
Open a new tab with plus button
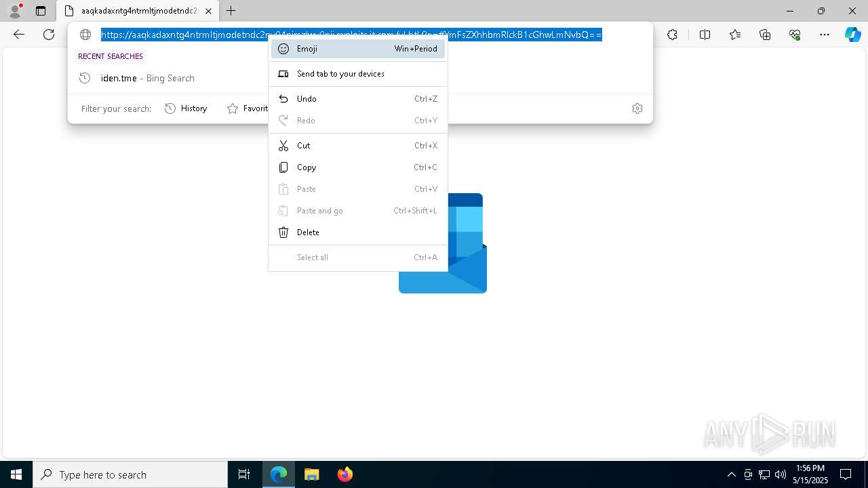tap(231, 11)
